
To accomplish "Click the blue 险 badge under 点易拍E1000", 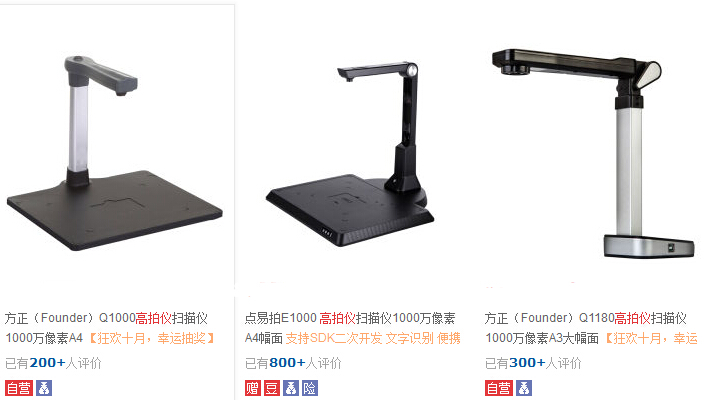I will coord(310,388).
